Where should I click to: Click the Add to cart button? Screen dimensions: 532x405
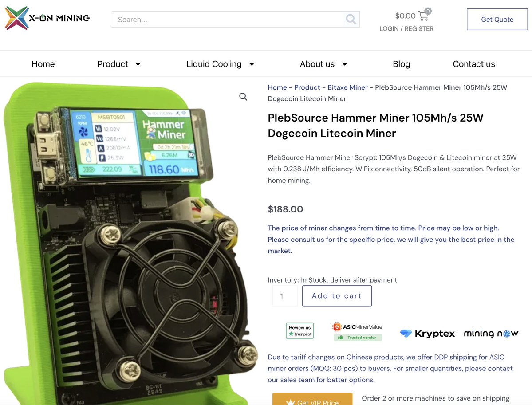point(337,296)
